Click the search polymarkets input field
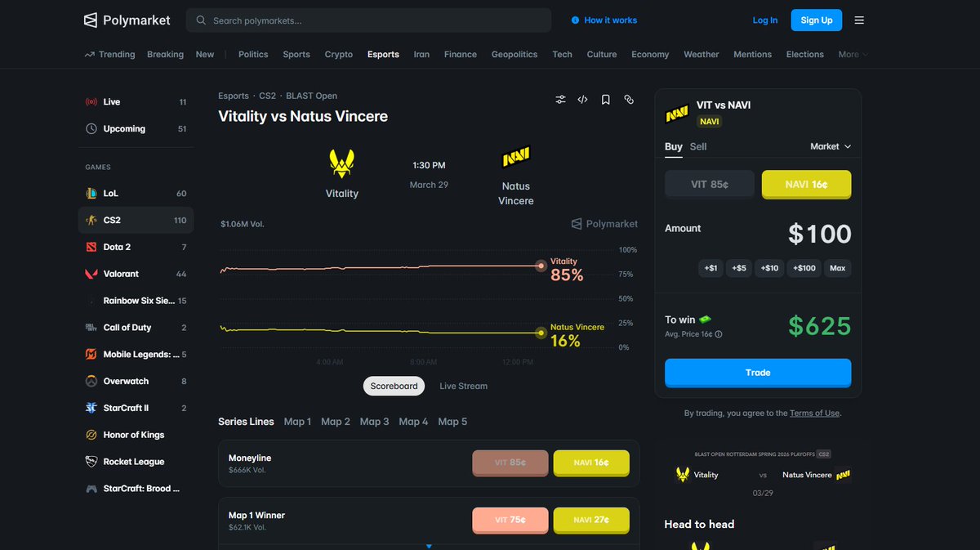 368,20
